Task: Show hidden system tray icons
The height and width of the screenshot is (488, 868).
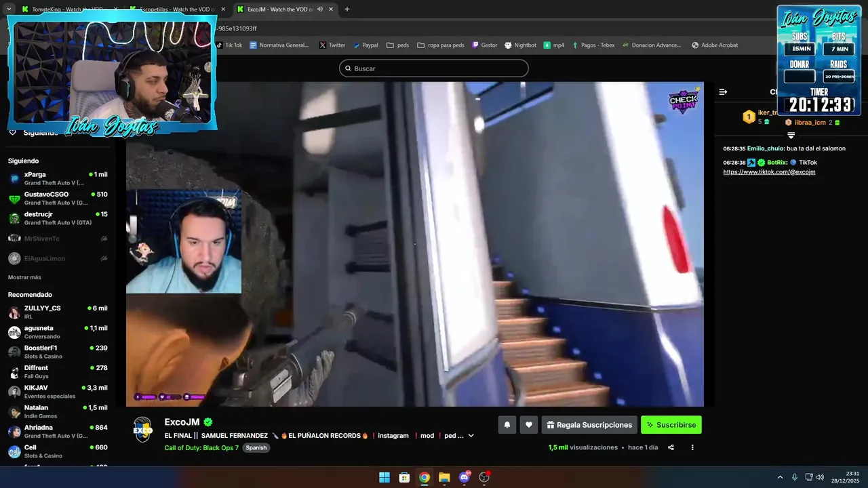Action: point(780,477)
